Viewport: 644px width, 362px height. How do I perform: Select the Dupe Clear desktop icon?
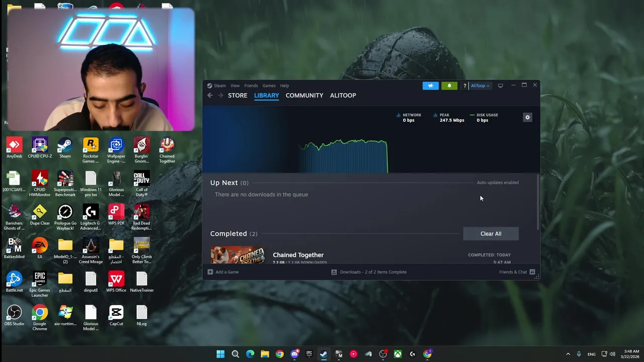point(40,215)
